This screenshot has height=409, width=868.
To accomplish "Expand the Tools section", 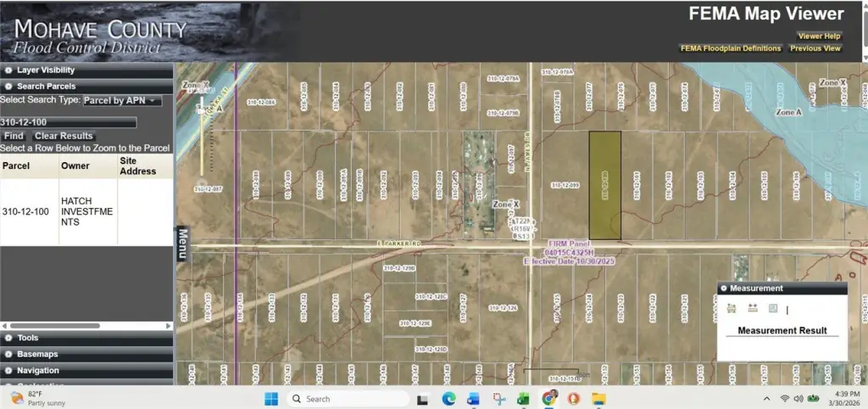I will pos(27,338).
